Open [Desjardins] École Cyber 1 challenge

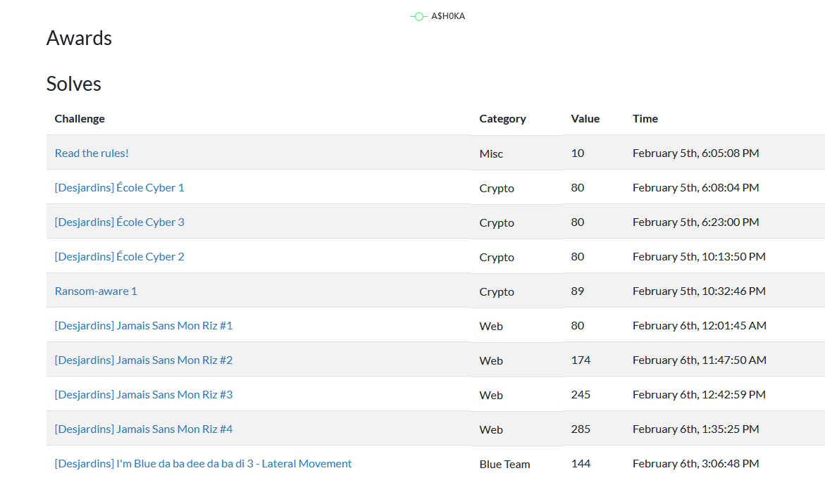(120, 188)
